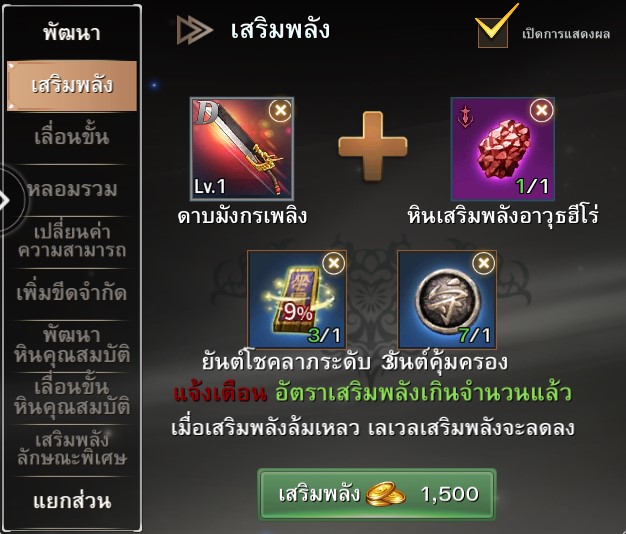
Task: Remove the protection talisman coin
Action: click(483, 263)
